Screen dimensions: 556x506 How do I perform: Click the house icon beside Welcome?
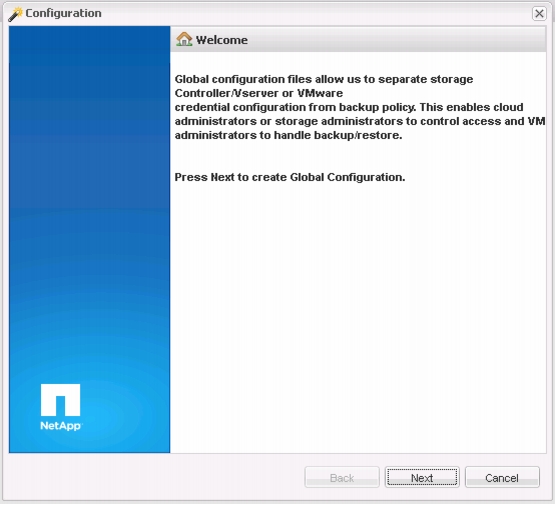pos(184,39)
